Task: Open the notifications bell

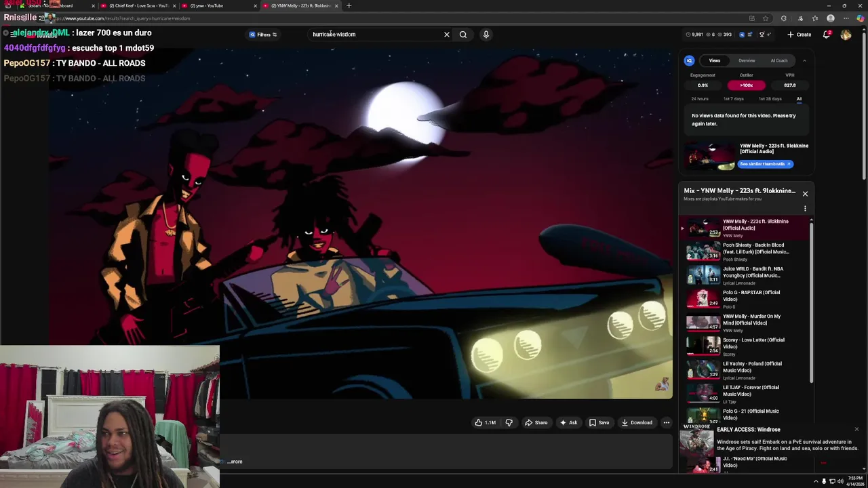Action: [x=827, y=35]
